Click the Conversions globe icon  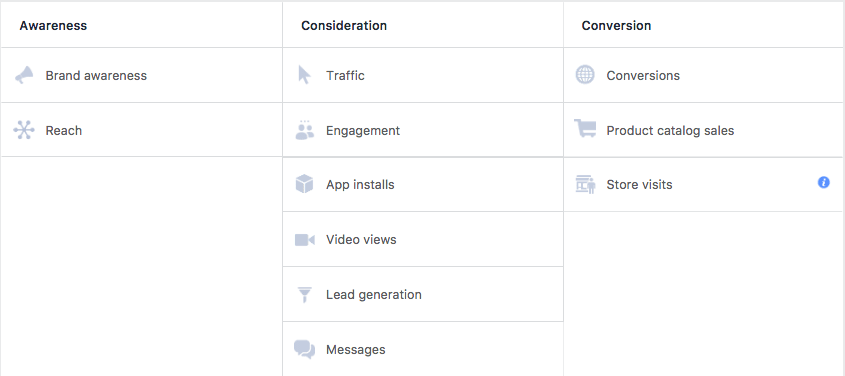tap(585, 75)
